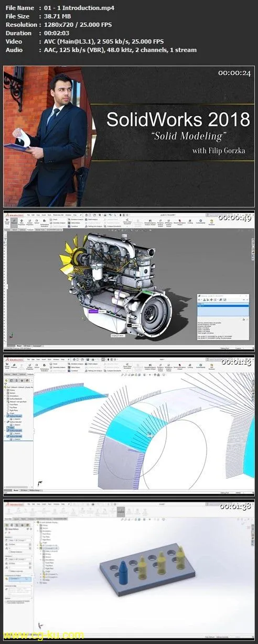The height and width of the screenshot is (644, 258).
Task: Click Design Study icon in the engine window
Action: click(6, 222)
